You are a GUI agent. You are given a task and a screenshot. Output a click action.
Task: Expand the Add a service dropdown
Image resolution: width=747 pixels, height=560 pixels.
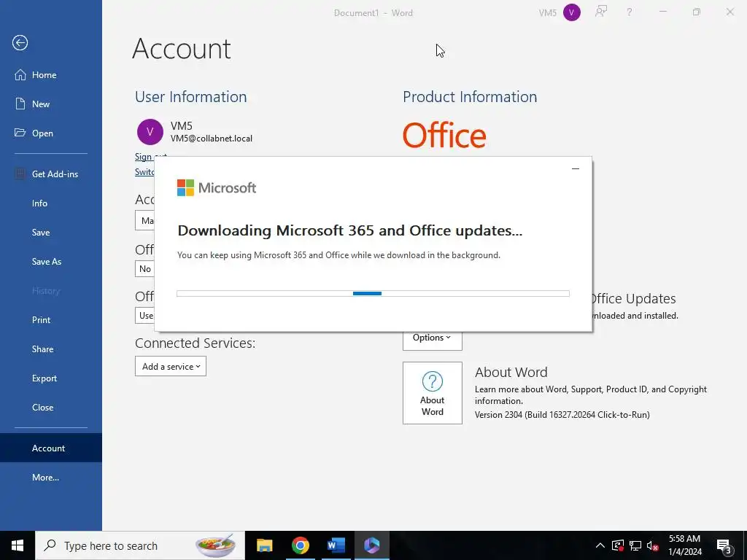pos(171,366)
